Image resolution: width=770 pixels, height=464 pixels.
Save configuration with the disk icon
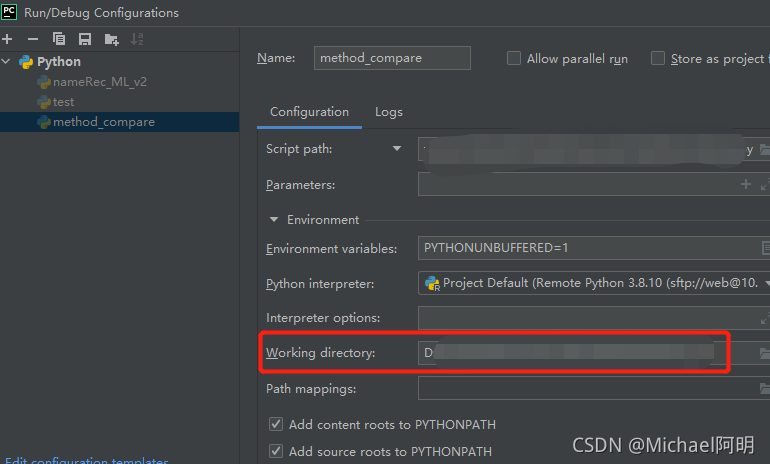(85, 39)
